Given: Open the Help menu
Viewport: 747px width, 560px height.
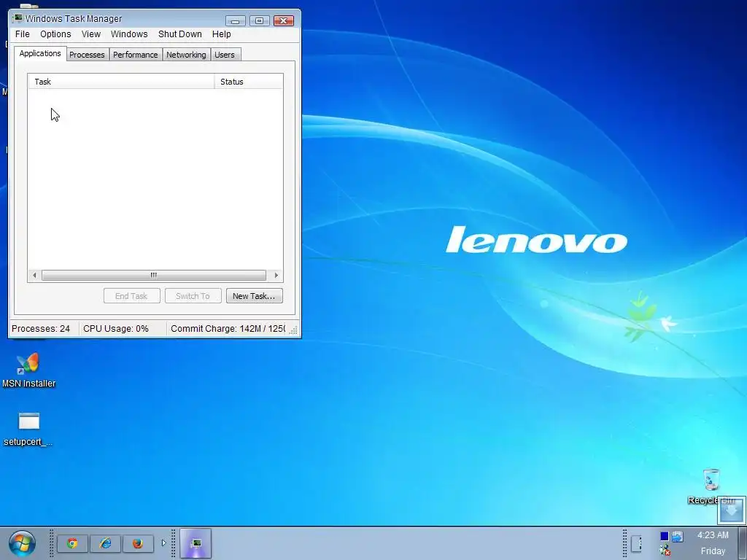Looking at the screenshot, I should coord(222,34).
